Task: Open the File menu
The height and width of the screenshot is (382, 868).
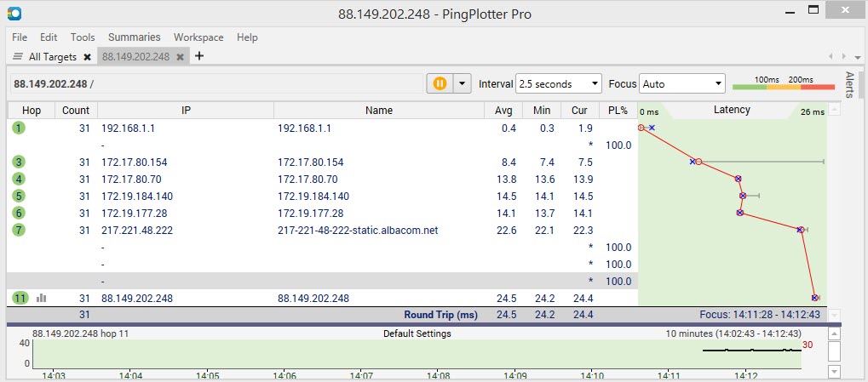Action: 20,37
